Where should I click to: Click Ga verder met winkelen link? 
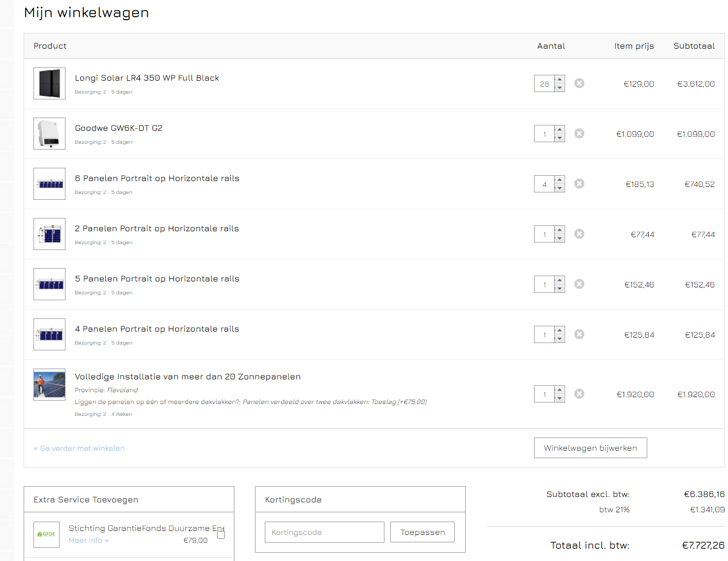[x=79, y=448]
